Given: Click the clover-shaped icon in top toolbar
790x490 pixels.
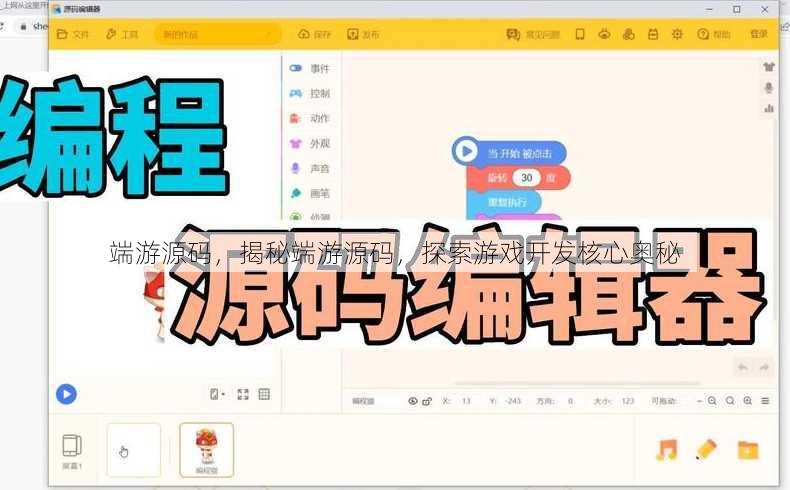Looking at the screenshot, I should pyautogui.click(x=628, y=34).
